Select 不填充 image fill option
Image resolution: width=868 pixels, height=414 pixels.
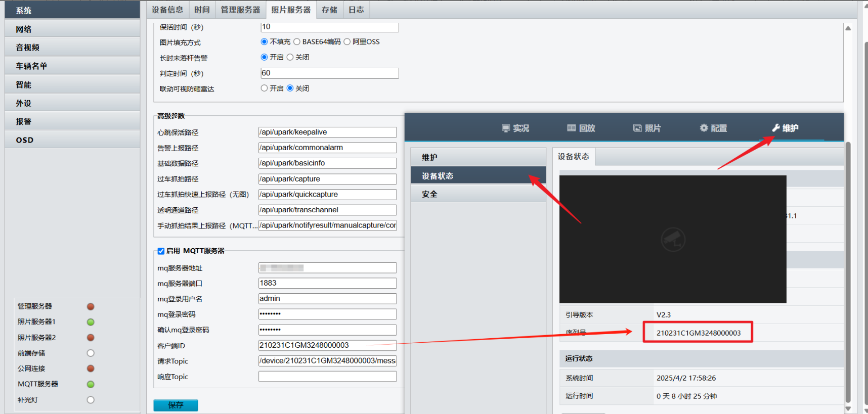coord(264,41)
